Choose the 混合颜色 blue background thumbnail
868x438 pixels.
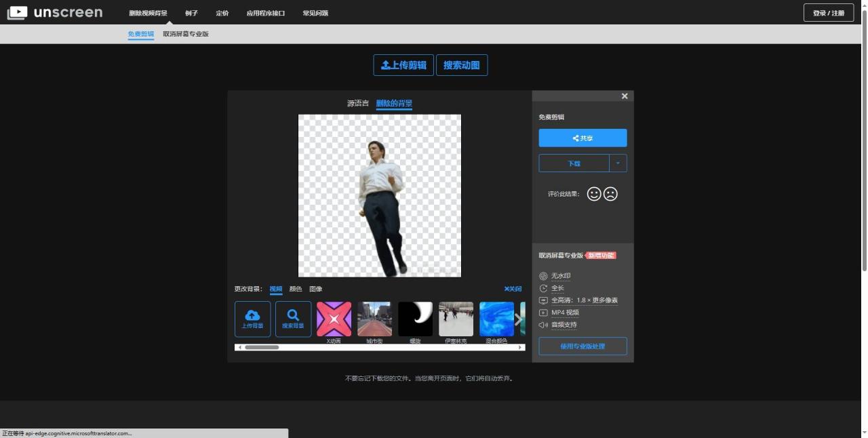496,319
